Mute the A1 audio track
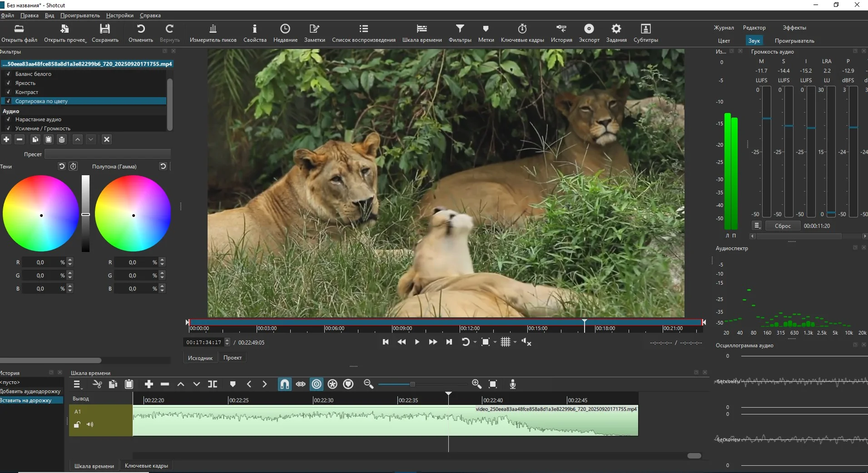868x473 pixels. [x=90, y=425]
